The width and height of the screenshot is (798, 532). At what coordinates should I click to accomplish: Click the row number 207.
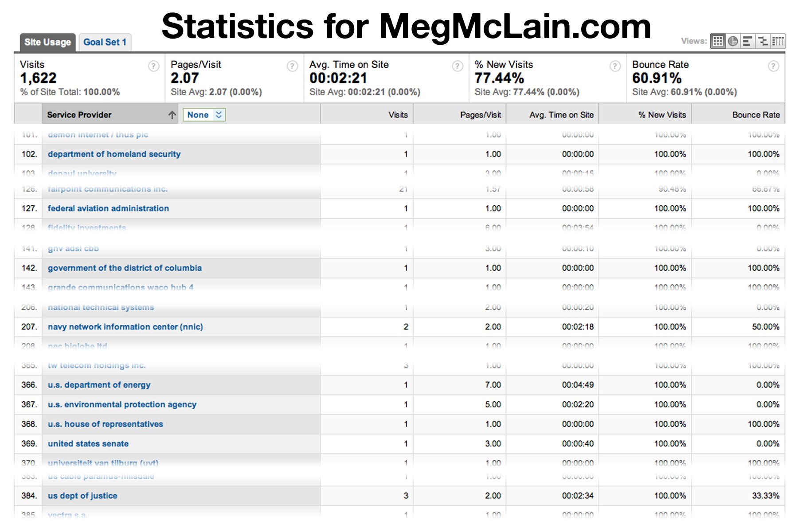tap(29, 327)
